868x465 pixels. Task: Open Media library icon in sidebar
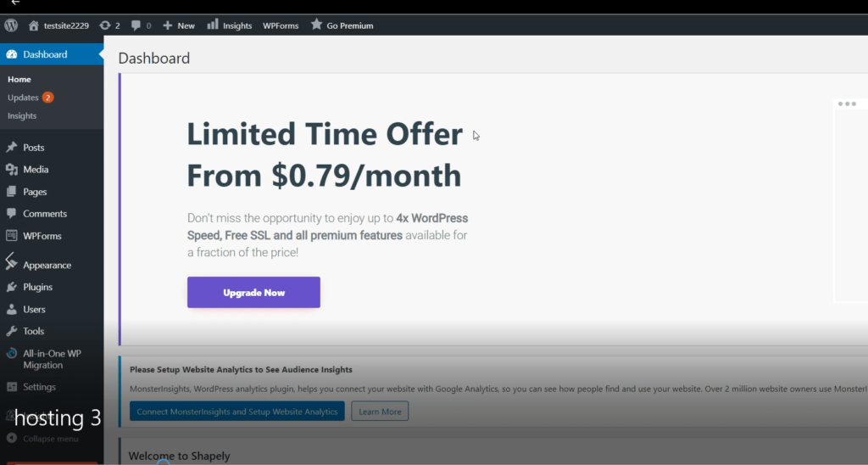(x=12, y=169)
